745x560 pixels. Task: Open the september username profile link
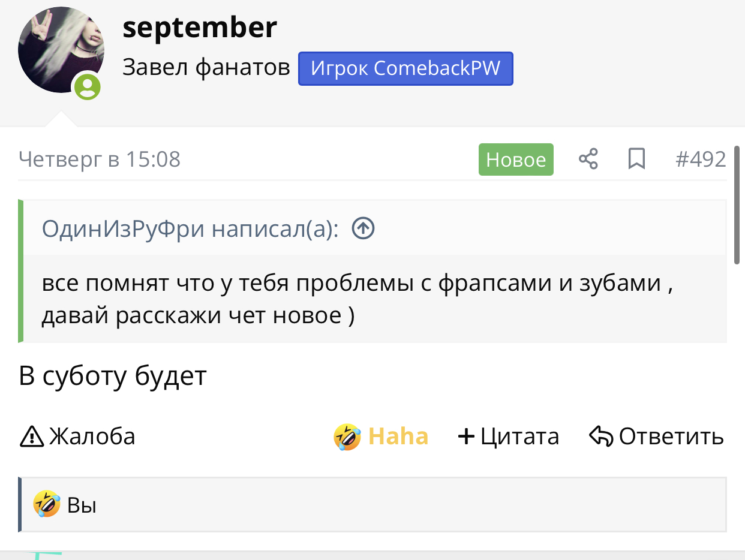[x=200, y=27]
